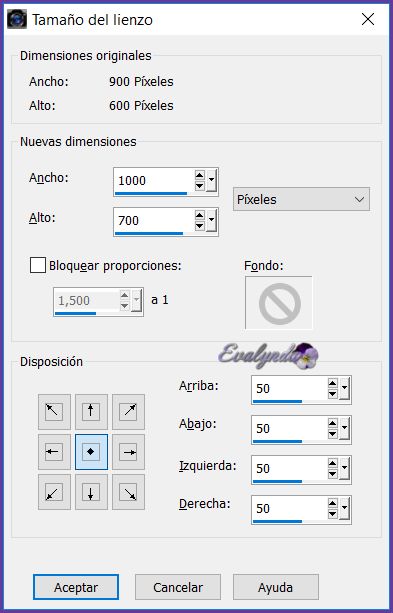Open the Fondo background color swatch

click(279, 303)
